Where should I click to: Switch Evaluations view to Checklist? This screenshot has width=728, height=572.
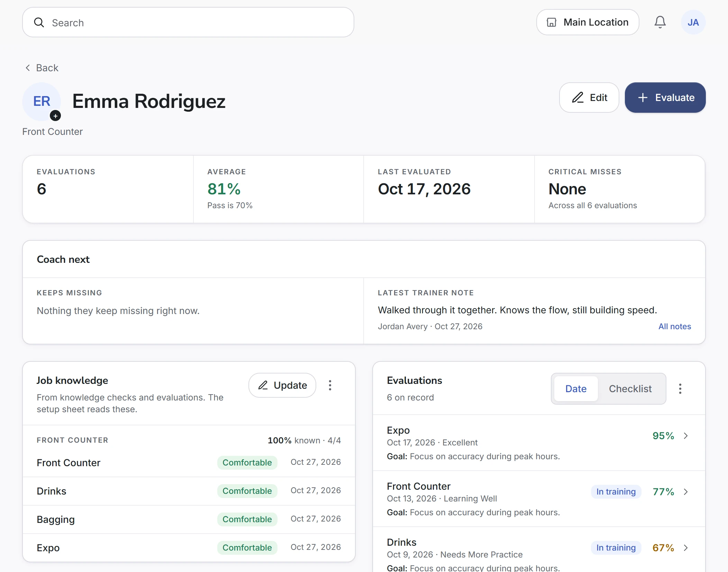630,389
